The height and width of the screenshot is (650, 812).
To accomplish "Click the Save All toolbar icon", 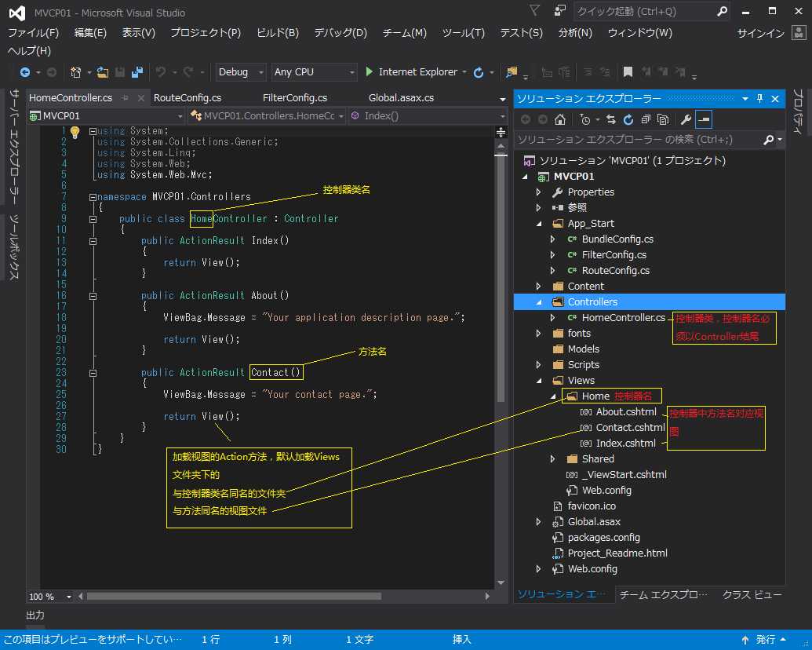I will [x=137, y=72].
